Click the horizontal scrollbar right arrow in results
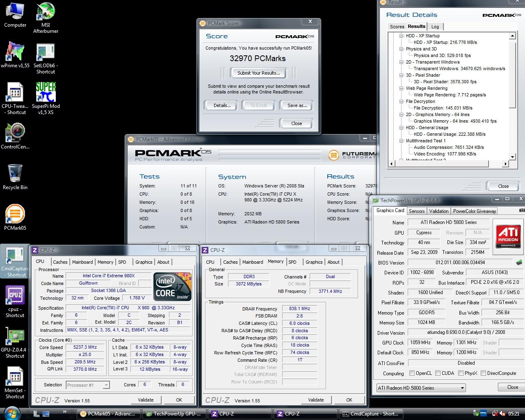Viewport: 525px width, 420px height. (505, 164)
